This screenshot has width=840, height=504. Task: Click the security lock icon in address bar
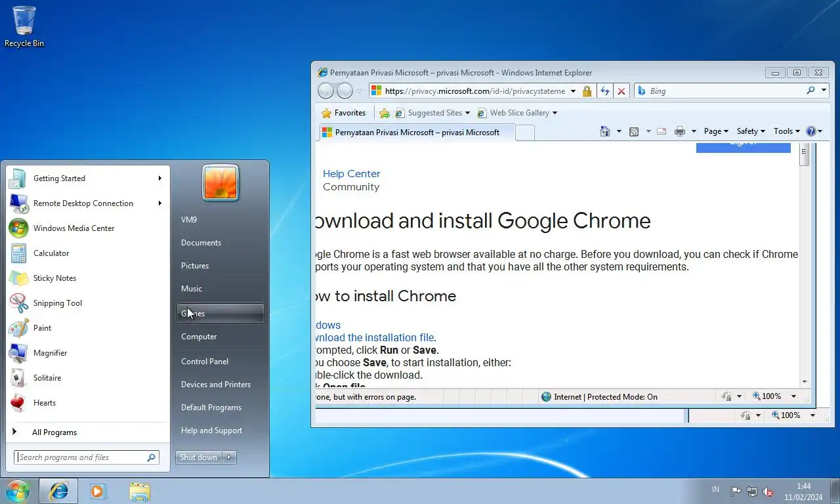tap(587, 91)
